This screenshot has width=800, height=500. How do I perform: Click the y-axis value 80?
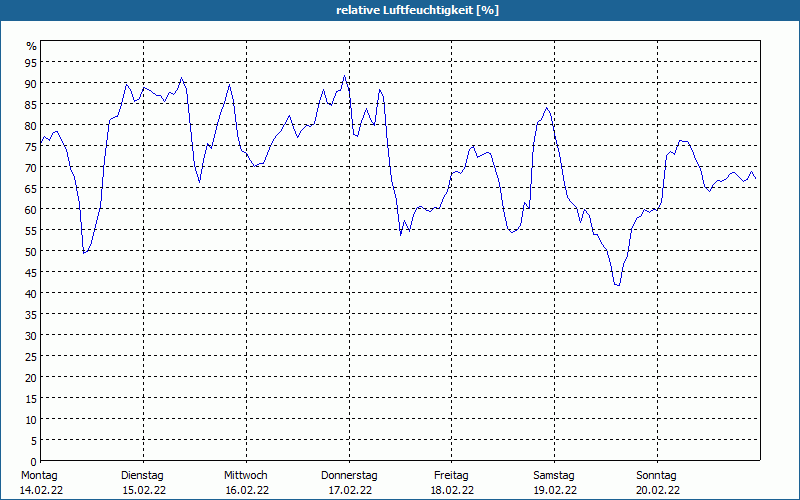32,126
